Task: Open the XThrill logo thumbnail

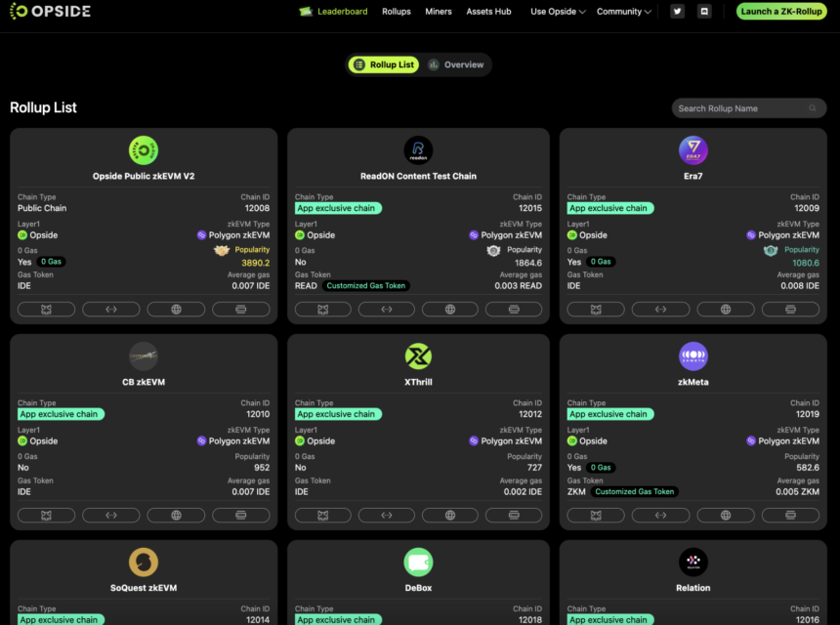Action: 418,356
